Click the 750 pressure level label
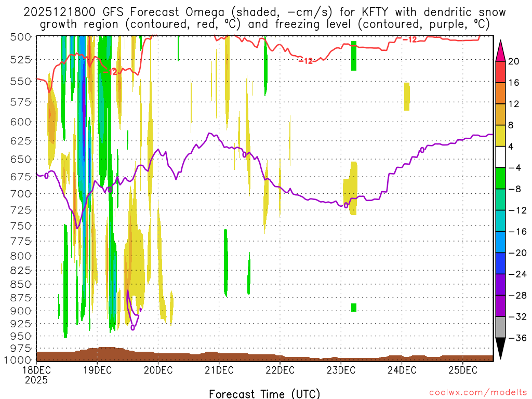 (21, 225)
